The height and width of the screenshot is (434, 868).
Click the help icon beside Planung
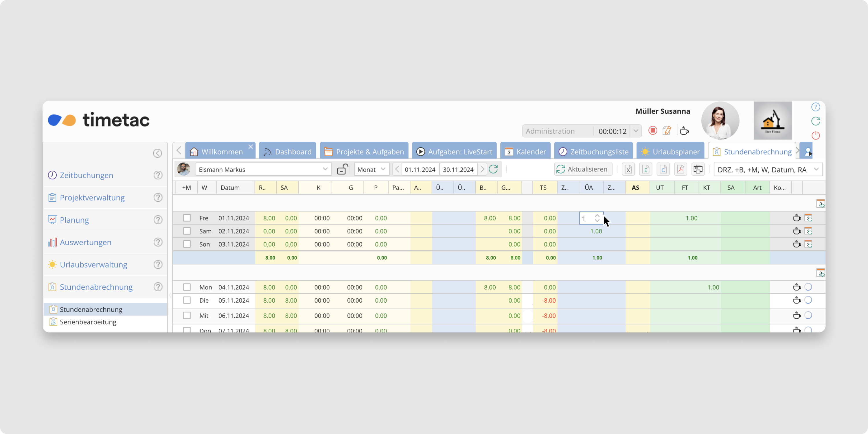158,220
